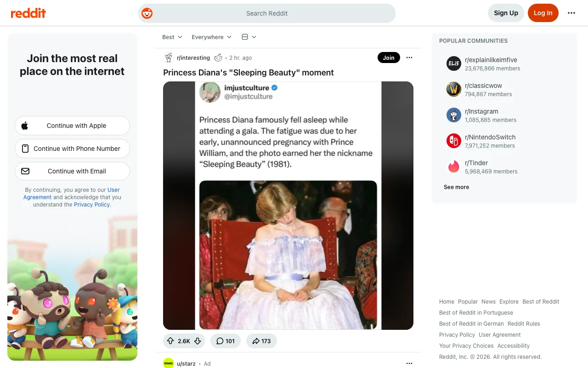Click the Snoo icon in search bar

point(147,13)
